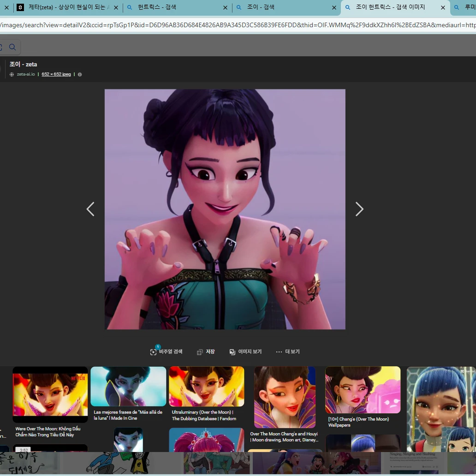Switch to the 제타(zeta) browser tab

click(x=67, y=7)
